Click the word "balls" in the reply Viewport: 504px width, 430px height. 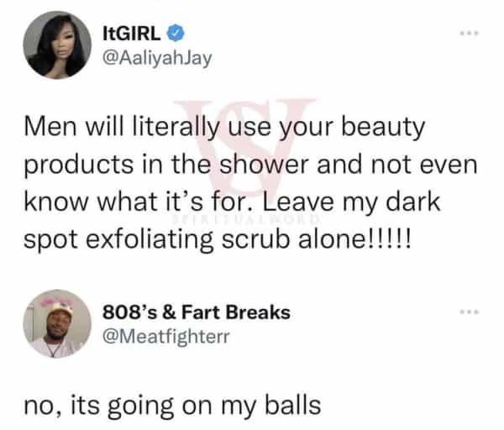coord(293,405)
